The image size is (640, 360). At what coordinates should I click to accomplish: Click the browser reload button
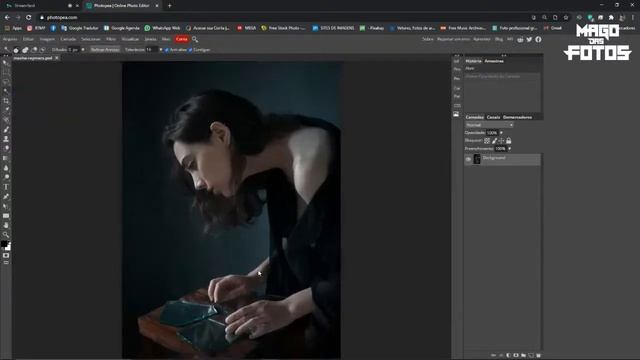(29, 18)
